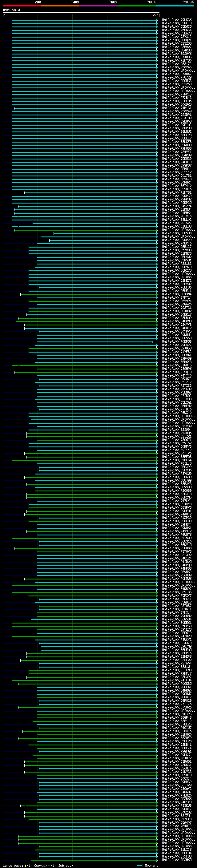This screenshot has height=868, width=197.
Task: Select the UniRef100_Q89HP6 label
Action: tap(177, 369)
